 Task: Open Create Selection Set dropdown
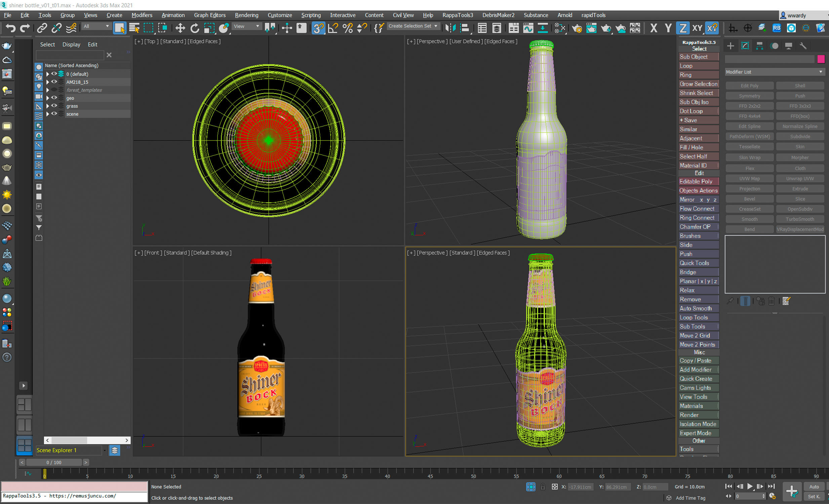coord(413,26)
